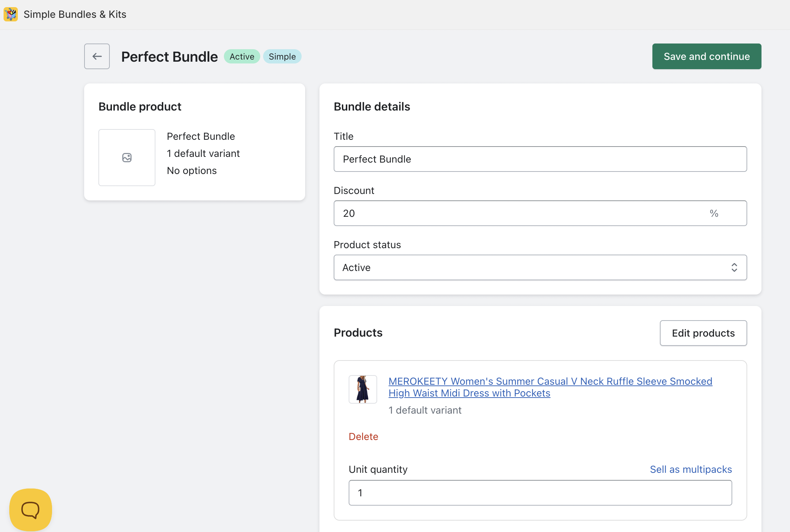The width and height of the screenshot is (790, 532).
Task: Click the bundle product image placeholder
Action: coord(127,158)
